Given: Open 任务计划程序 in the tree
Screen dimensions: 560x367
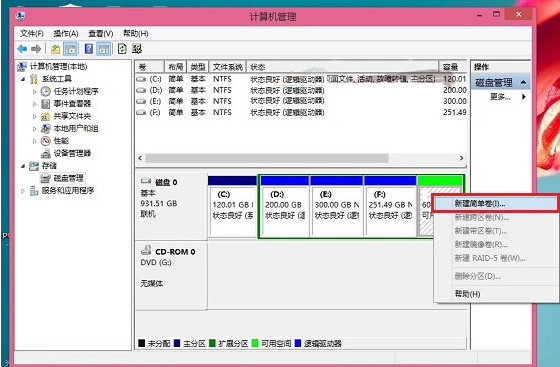Looking at the screenshot, I should [x=76, y=91].
